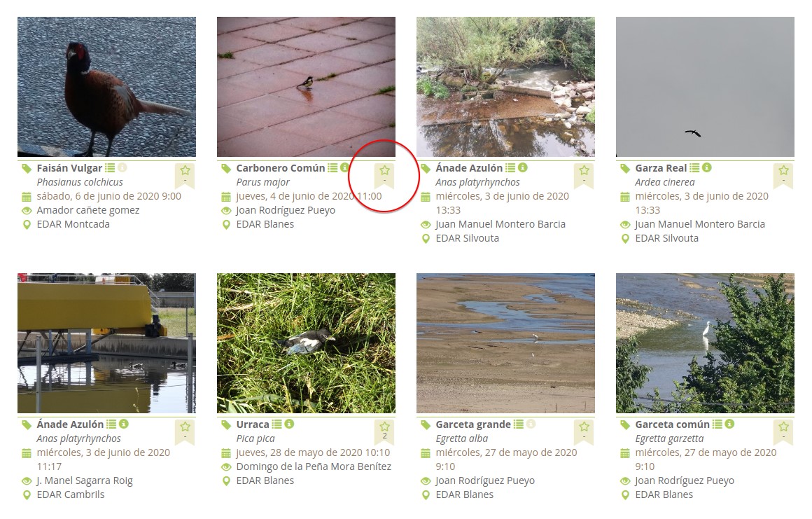This screenshot has width=812, height=519.
Task: Open location EDAR Cambrils
Action: (71, 494)
